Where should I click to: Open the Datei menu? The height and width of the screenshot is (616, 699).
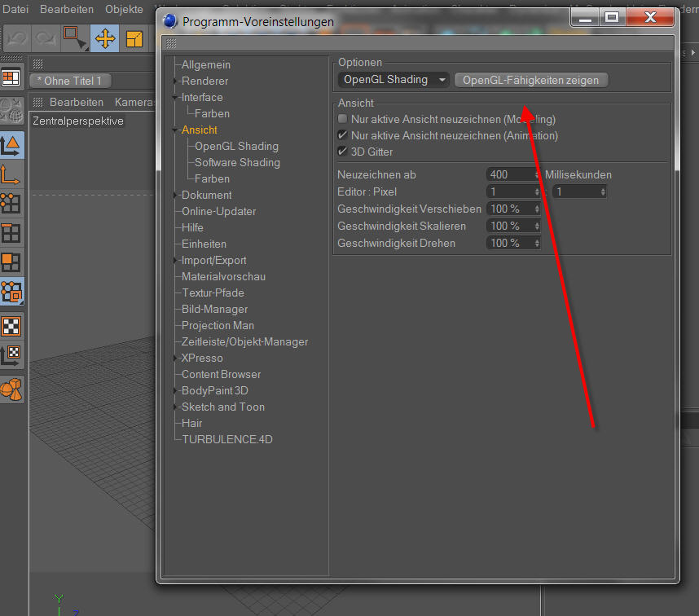click(x=15, y=9)
